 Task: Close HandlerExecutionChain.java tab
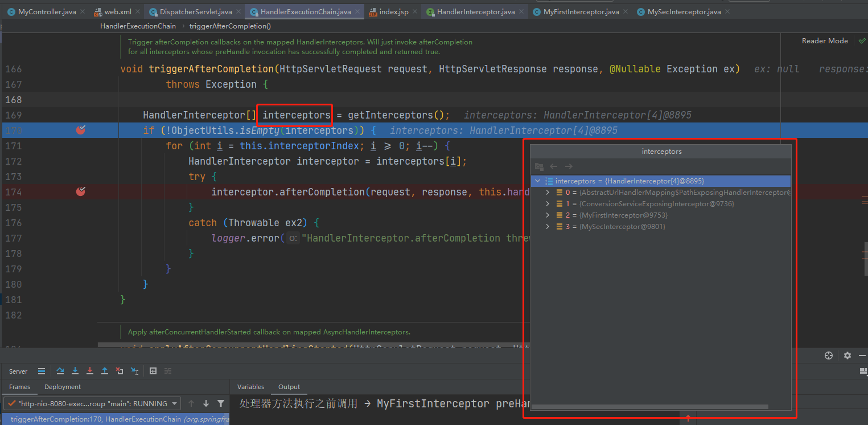point(356,11)
